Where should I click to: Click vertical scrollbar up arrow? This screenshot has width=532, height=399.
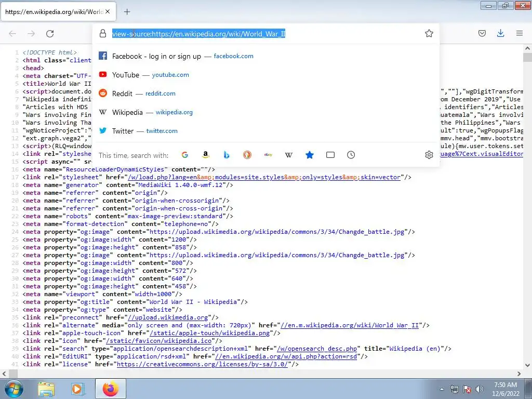[527, 48]
